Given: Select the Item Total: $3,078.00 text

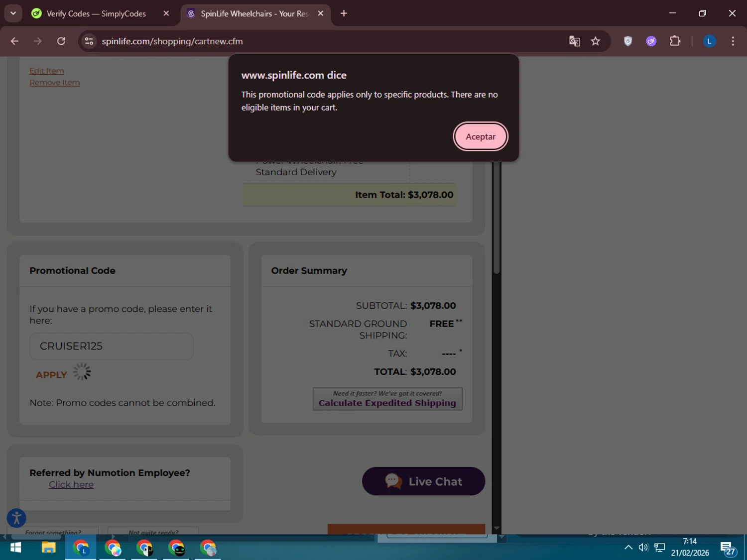Looking at the screenshot, I should (404, 195).
